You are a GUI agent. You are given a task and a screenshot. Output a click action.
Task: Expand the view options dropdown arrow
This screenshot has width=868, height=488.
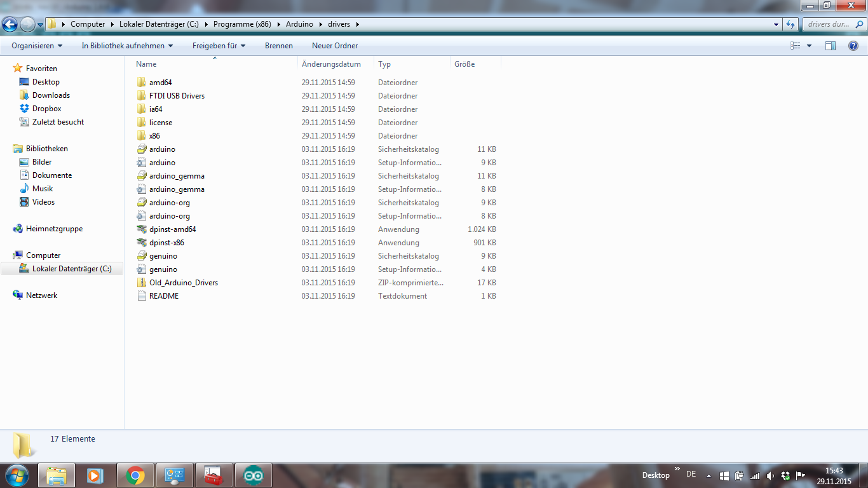tap(809, 46)
